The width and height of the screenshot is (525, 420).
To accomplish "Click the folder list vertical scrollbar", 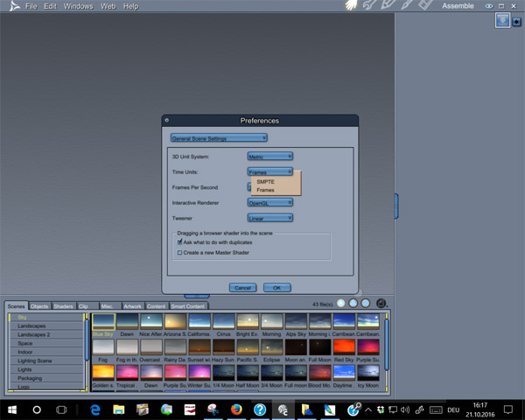I will [87, 340].
